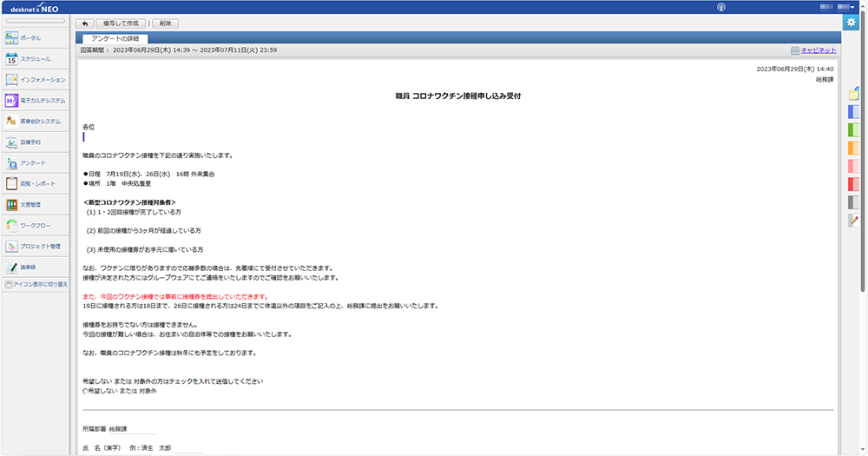Click the title 職員 コロナワクチン接種申し込み受付
Screen dimensions: 868x456
pos(457,96)
